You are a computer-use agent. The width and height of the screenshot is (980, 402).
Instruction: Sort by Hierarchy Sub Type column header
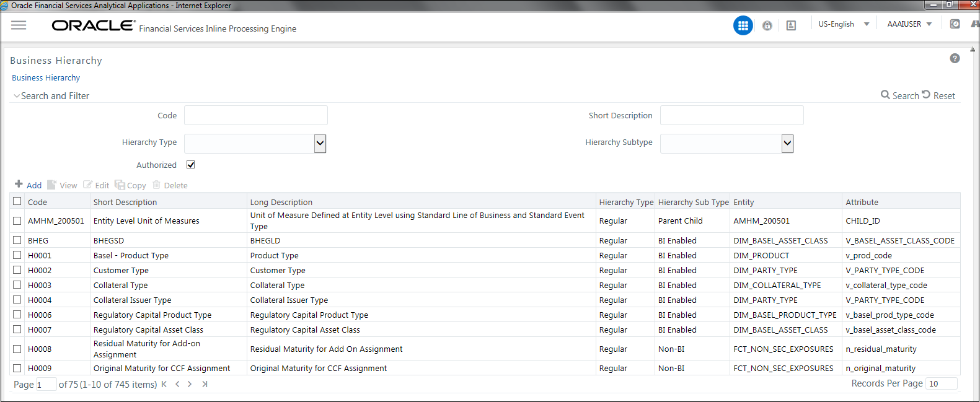694,202
